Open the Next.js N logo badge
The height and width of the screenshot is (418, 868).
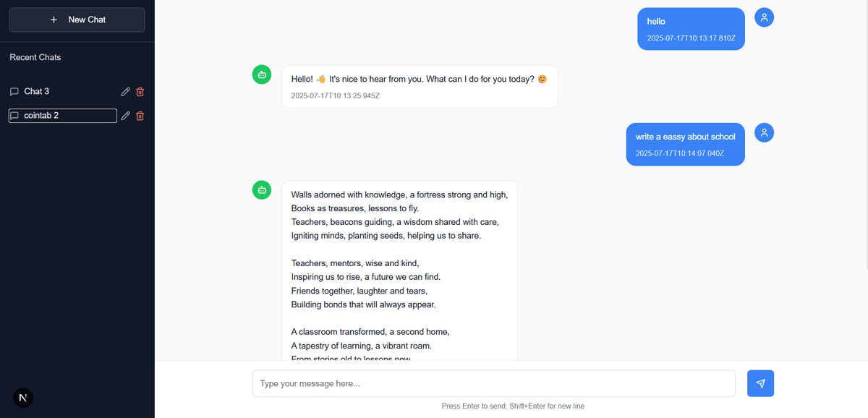(24, 398)
